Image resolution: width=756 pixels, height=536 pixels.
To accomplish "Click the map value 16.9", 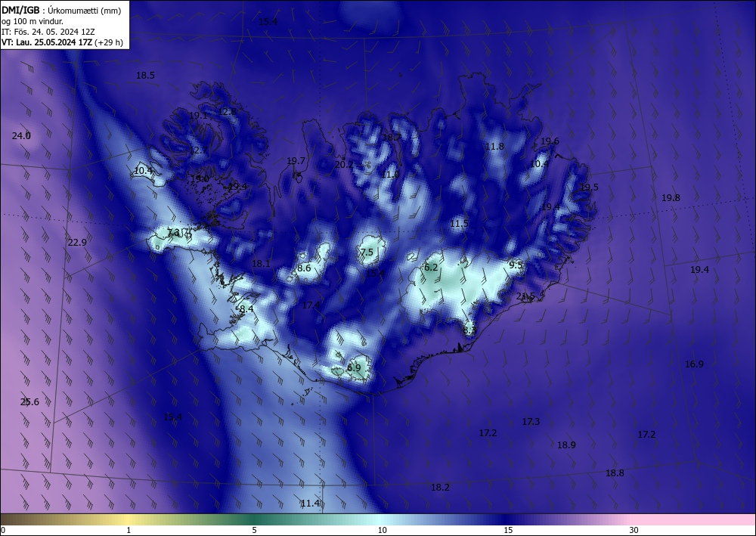I will 694,364.
